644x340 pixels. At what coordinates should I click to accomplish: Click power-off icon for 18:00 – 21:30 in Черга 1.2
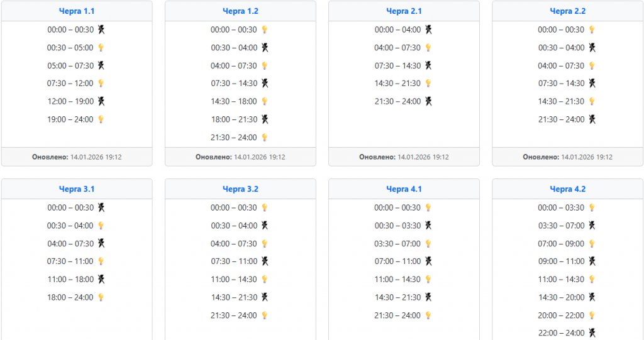click(x=265, y=119)
